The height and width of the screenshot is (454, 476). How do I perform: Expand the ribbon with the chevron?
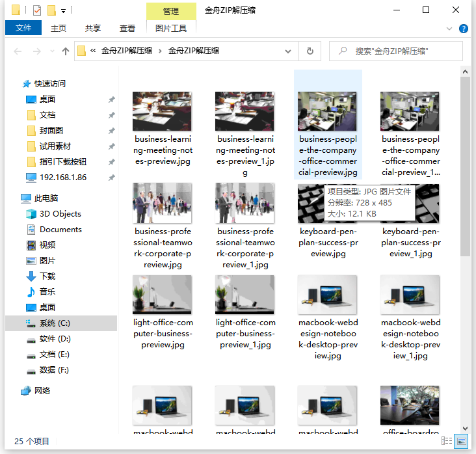point(449,29)
